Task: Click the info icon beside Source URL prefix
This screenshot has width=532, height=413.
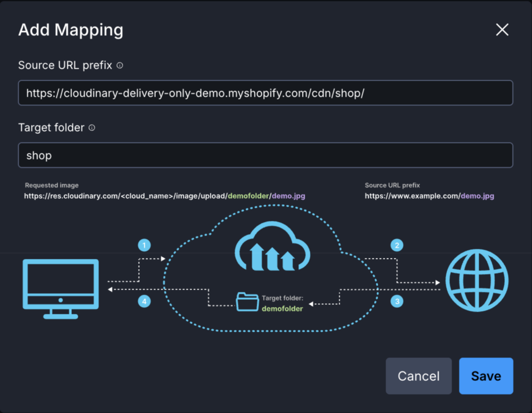Action: pos(119,65)
